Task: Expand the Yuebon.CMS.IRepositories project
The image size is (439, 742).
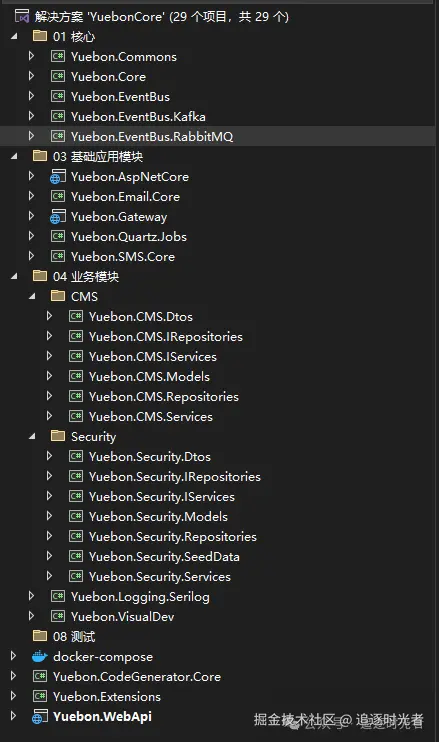Action: [x=49, y=336]
